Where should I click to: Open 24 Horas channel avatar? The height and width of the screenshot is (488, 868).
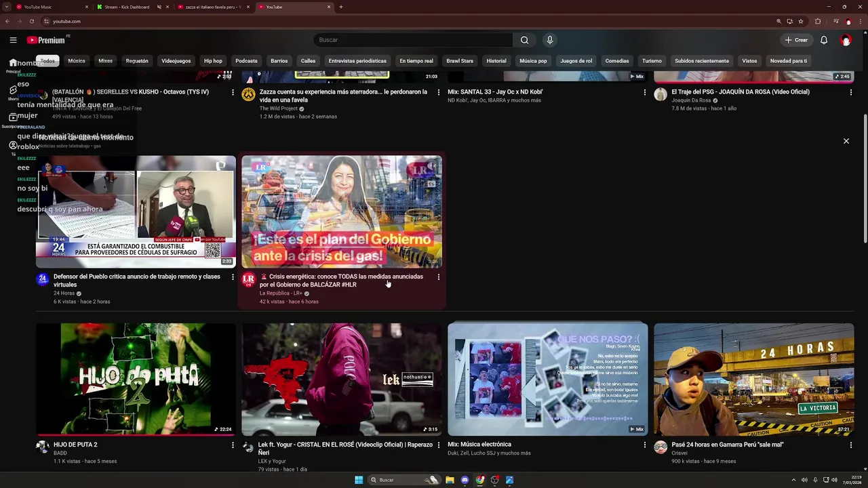pyautogui.click(x=43, y=279)
